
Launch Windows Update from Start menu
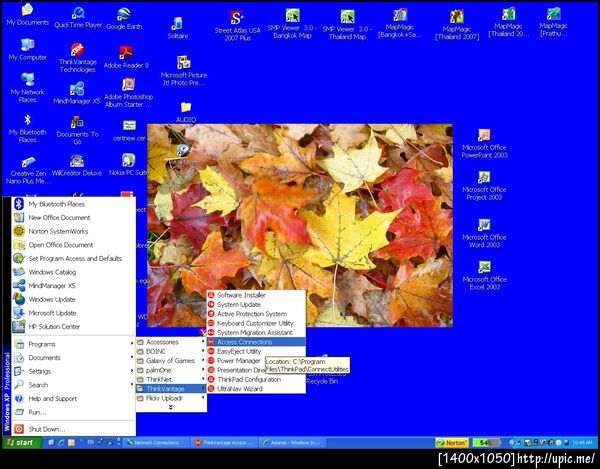74,299
